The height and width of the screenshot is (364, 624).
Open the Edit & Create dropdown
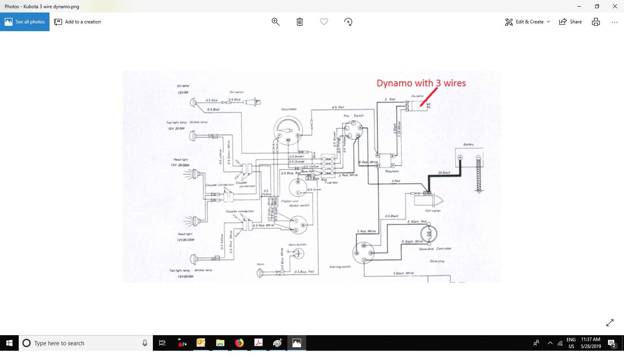(x=527, y=22)
